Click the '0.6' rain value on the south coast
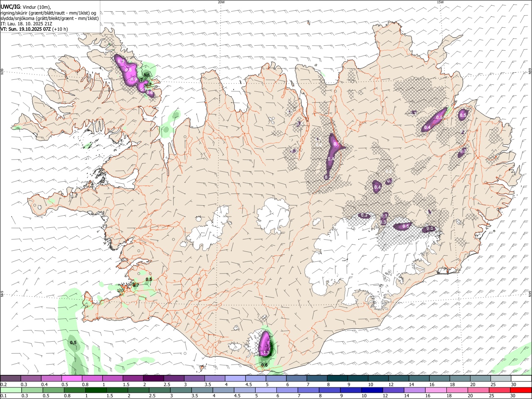The width and height of the screenshot is (532, 399). coord(264,365)
